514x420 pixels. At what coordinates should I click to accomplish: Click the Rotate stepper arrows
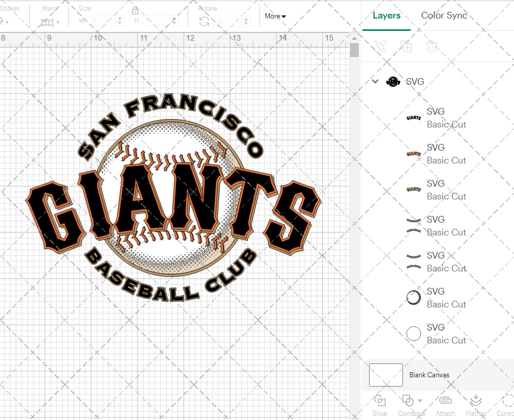click(x=246, y=21)
